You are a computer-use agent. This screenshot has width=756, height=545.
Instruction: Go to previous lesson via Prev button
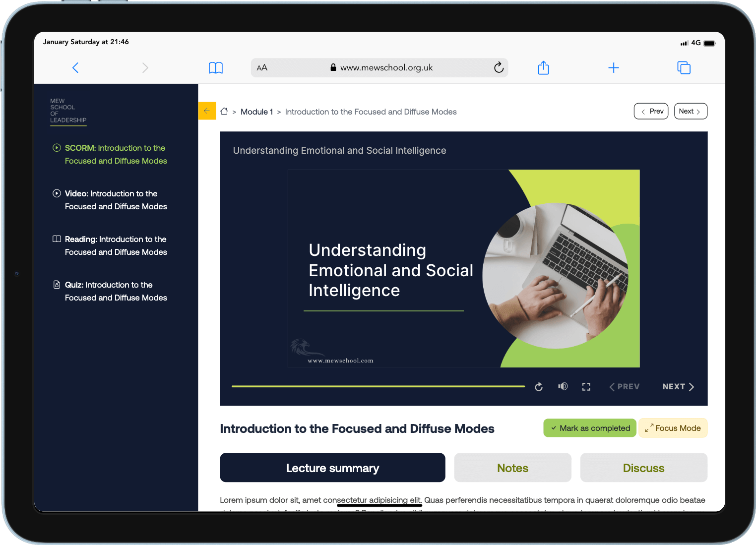click(x=651, y=111)
